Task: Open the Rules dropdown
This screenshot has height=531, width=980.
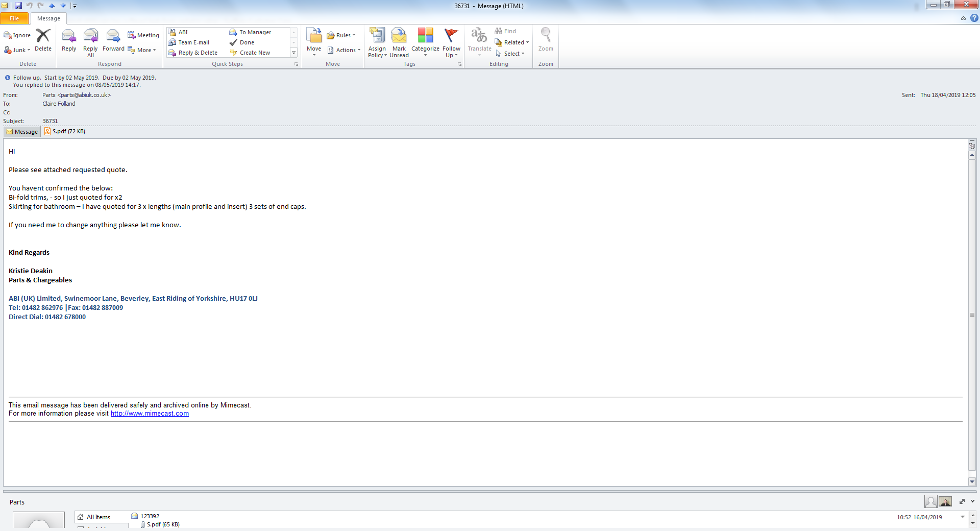Action: point(341,35)
